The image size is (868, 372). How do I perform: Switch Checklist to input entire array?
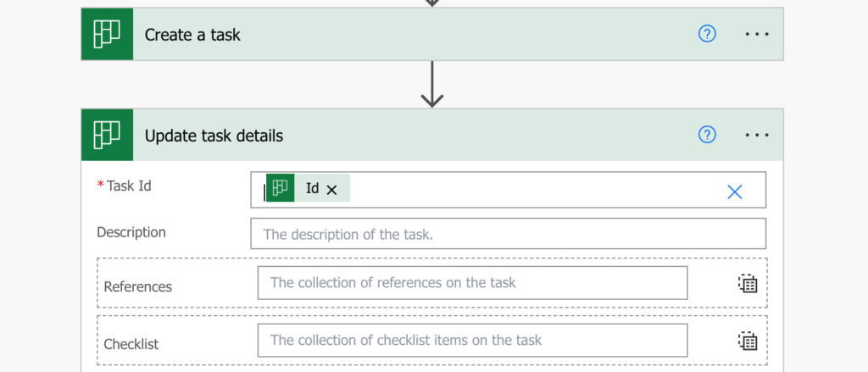pyautogui.click(x=748, y=341)
